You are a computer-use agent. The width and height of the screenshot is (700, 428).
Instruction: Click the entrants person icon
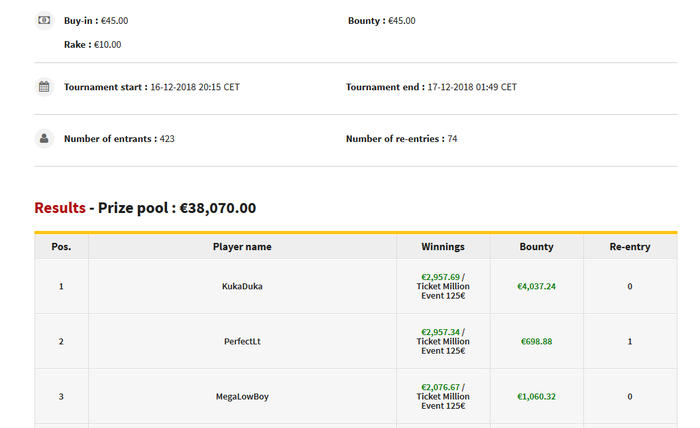(x=44, y=138)
